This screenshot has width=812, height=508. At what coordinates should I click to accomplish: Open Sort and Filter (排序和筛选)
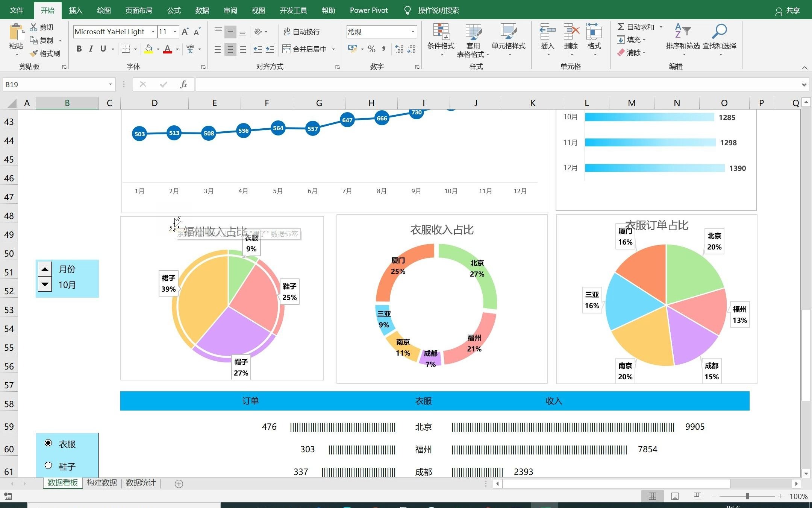pos(683,40)
